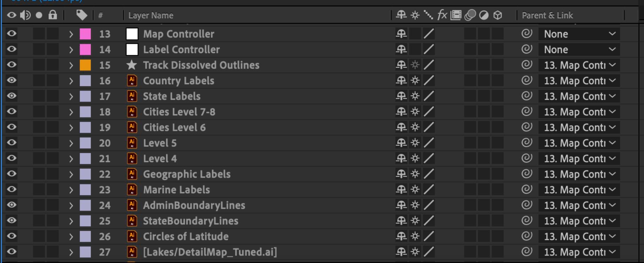Screen dimensions: 644x263
Task: Open the Parent dropdown for AdminBoundaryLines
Action: 579,205
